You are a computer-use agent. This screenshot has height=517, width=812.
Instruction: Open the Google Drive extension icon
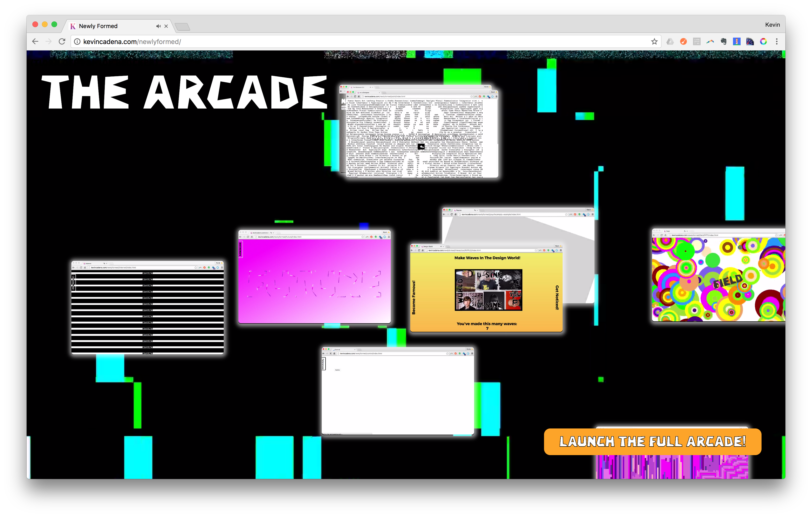pos(670,41)
